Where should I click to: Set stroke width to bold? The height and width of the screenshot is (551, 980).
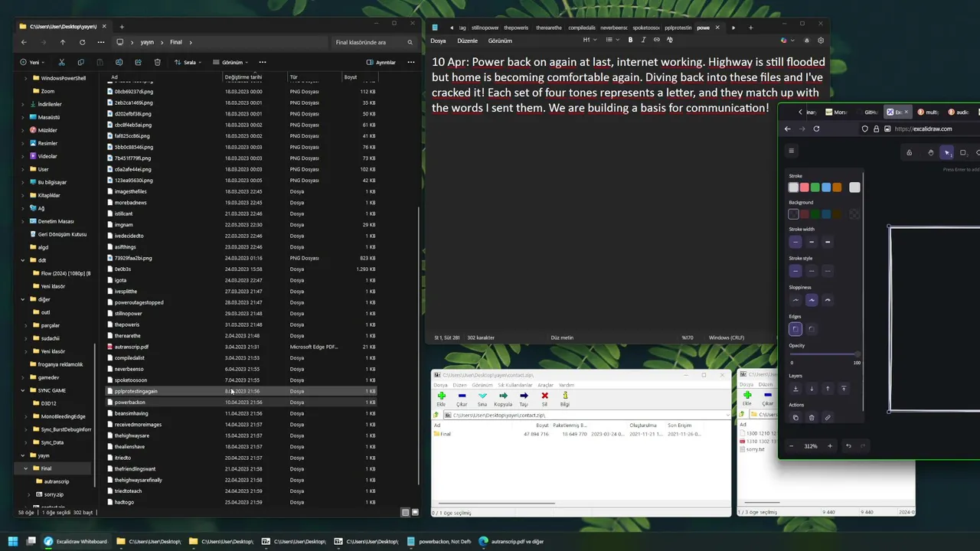tap(812, 242)
